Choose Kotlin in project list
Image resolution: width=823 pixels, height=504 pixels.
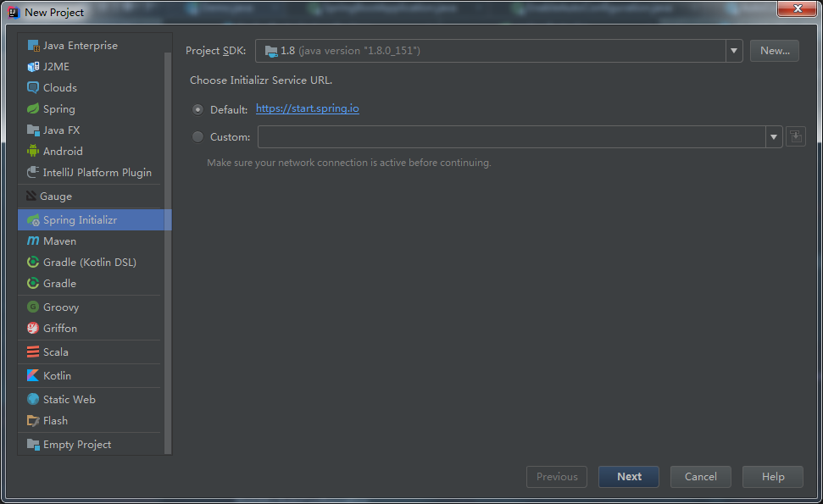tap(92, 375)
